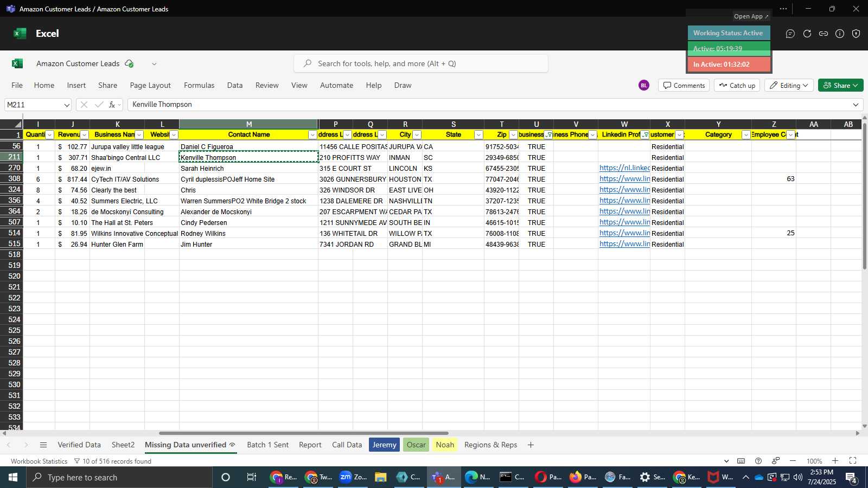
Task: Open File Explorer from the taskbar
Action: [x=380, y=477]
